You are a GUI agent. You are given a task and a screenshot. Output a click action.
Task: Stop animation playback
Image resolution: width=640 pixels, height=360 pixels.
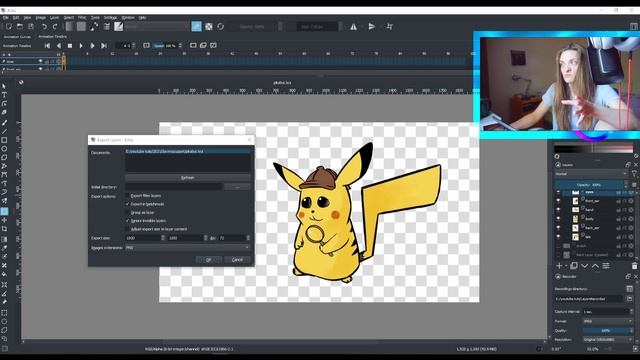(x=70, y=46)
